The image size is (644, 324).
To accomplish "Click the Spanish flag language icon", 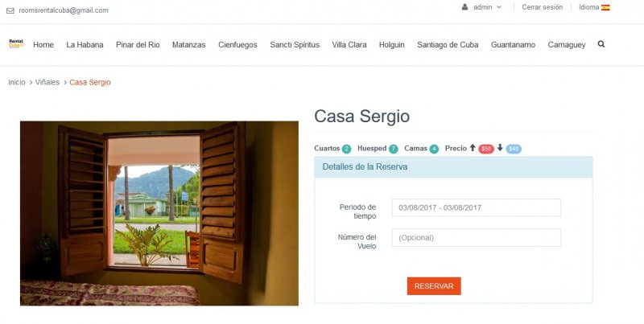I will tap(605, 7).
